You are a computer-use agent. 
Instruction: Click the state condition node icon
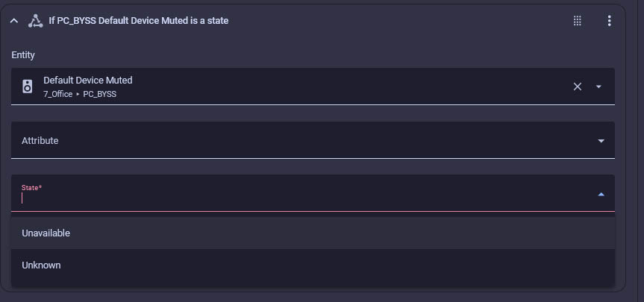[35, 21]
